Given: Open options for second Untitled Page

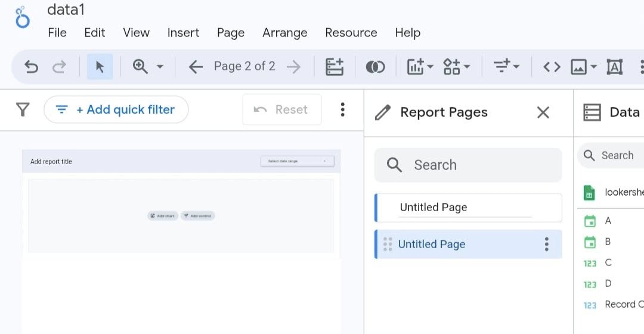Looking at the screenshot, I should click(546, 244).
